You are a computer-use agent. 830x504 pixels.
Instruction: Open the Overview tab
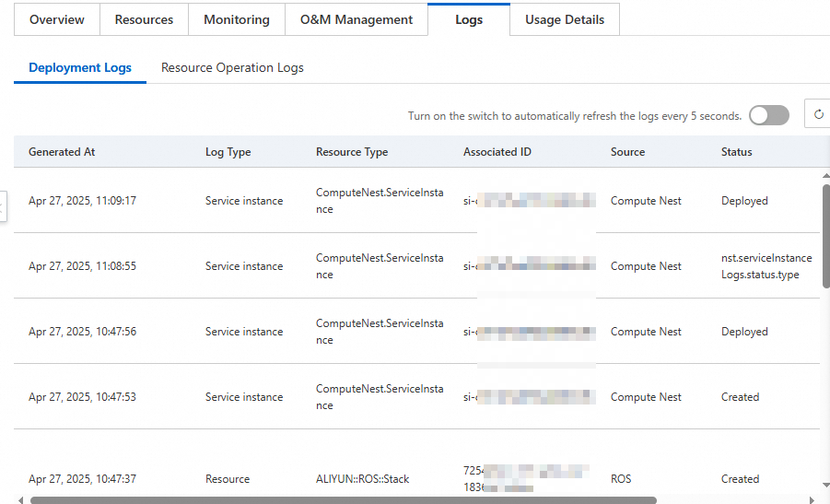57,19
